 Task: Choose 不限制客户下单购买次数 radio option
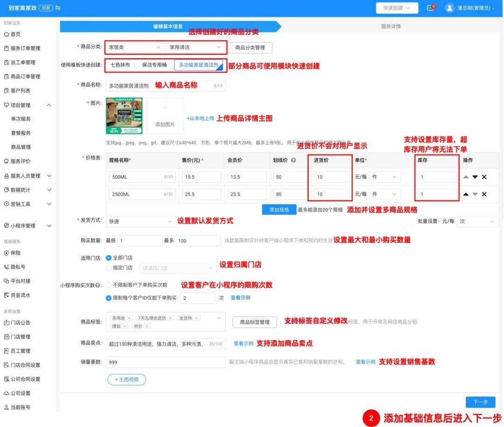109,285
